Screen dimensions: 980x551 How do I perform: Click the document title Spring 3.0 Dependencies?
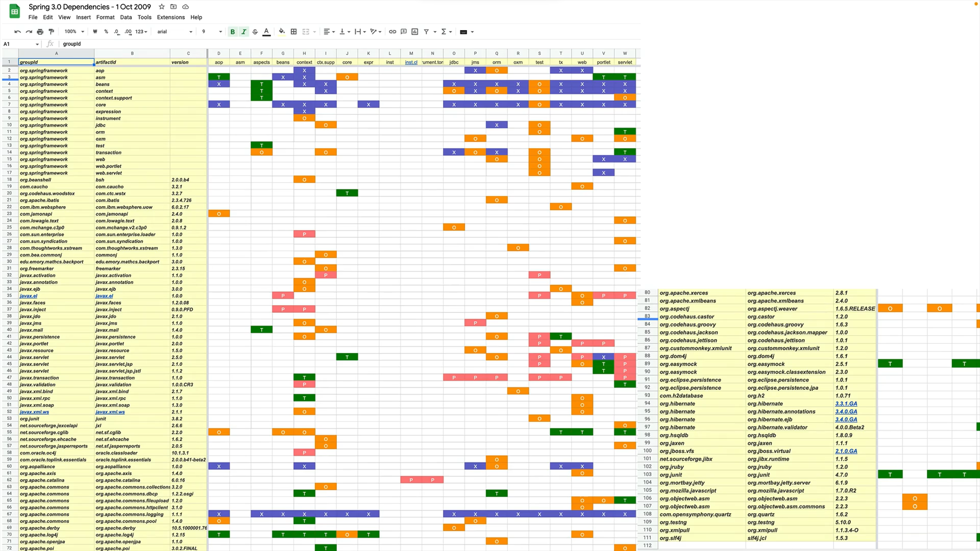pyautogui.click(x=89, y=7)
